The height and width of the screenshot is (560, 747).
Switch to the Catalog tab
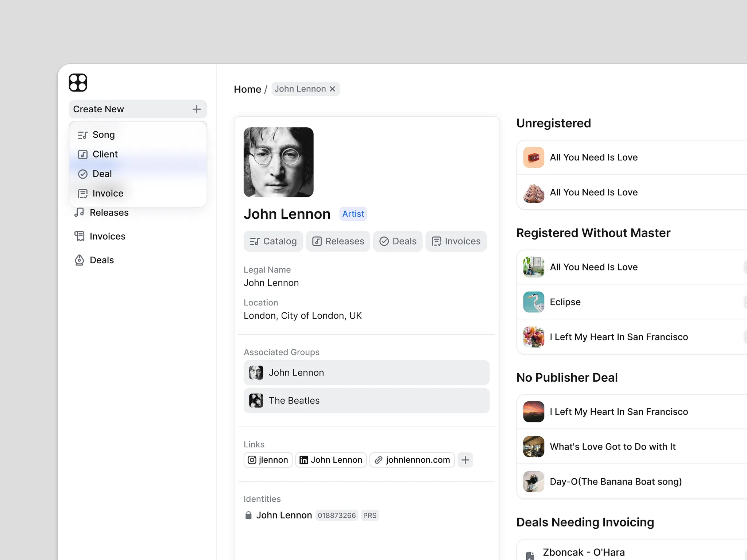(x=273, y=241)
